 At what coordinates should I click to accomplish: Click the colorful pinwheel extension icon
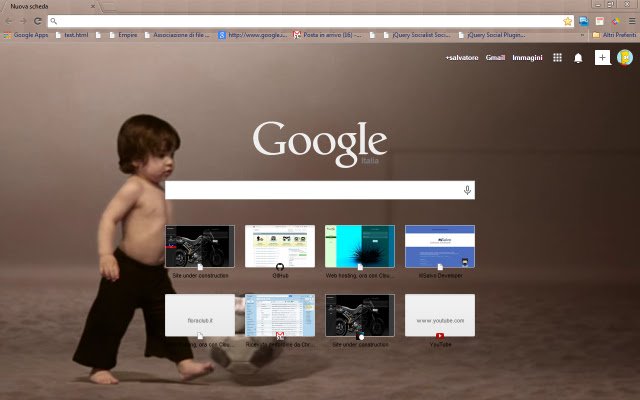click(616, 21)
